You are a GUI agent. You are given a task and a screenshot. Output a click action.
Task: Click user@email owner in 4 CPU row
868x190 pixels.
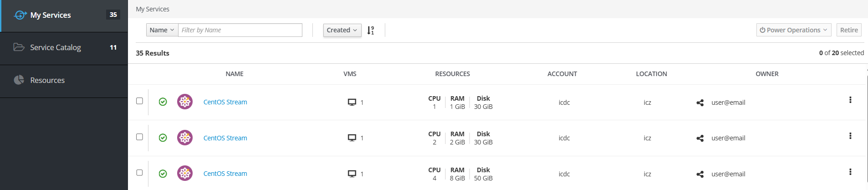(x=728, y=174)
